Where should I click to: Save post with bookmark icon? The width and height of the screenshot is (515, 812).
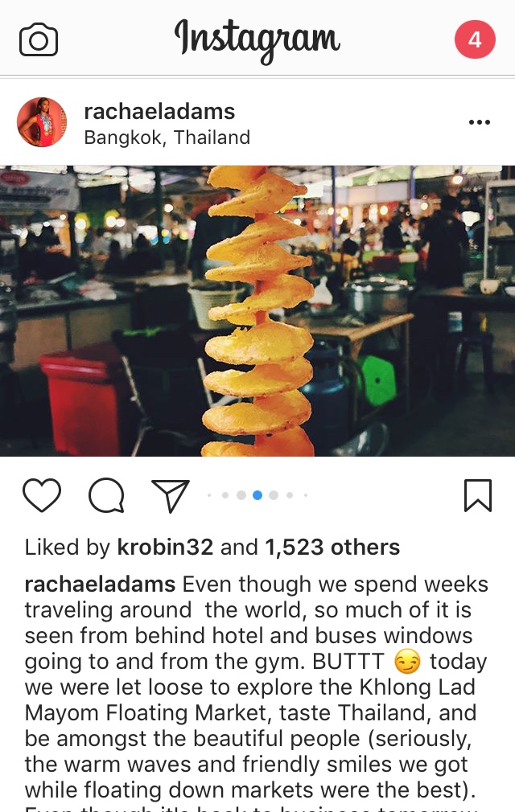[x=478, y=495]
